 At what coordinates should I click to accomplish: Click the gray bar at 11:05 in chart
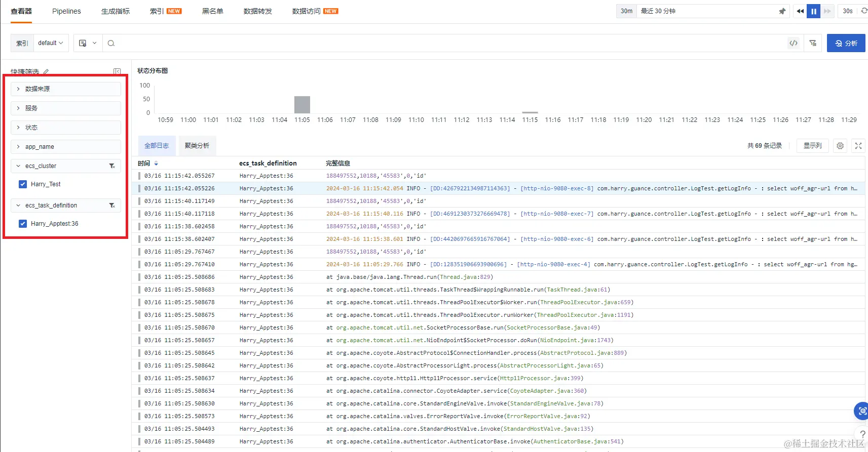click(x=302, y=105)
